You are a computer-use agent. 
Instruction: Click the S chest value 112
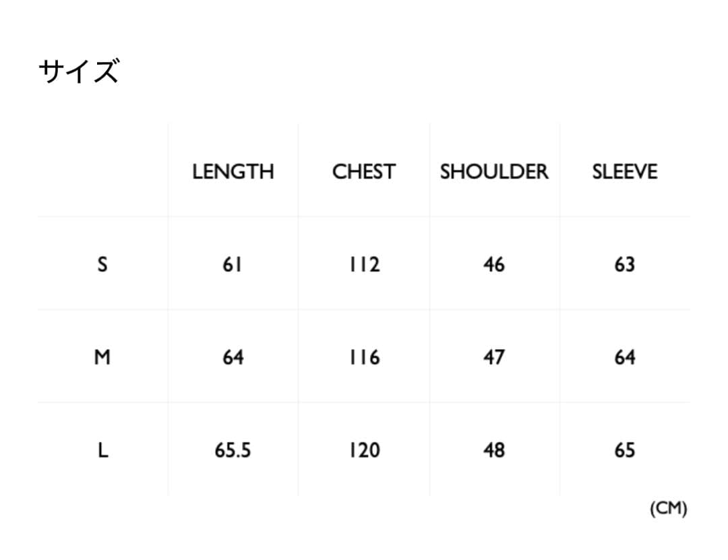(364, 264)
